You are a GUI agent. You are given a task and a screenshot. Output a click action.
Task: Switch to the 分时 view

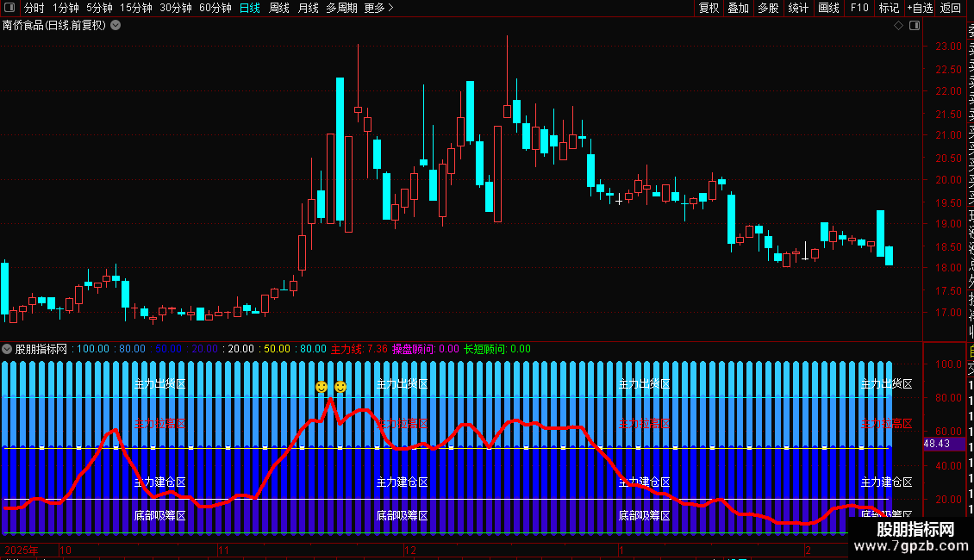(34, 8)
